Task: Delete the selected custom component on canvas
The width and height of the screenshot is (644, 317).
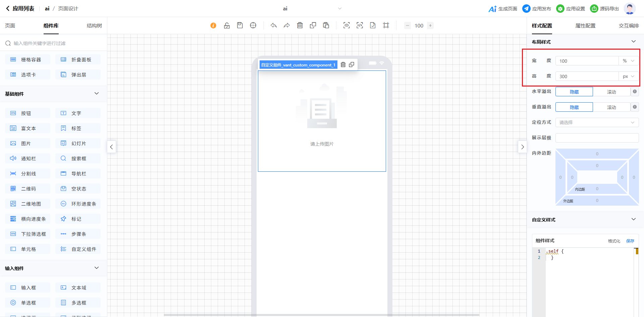Action: [x=343, y=65]
